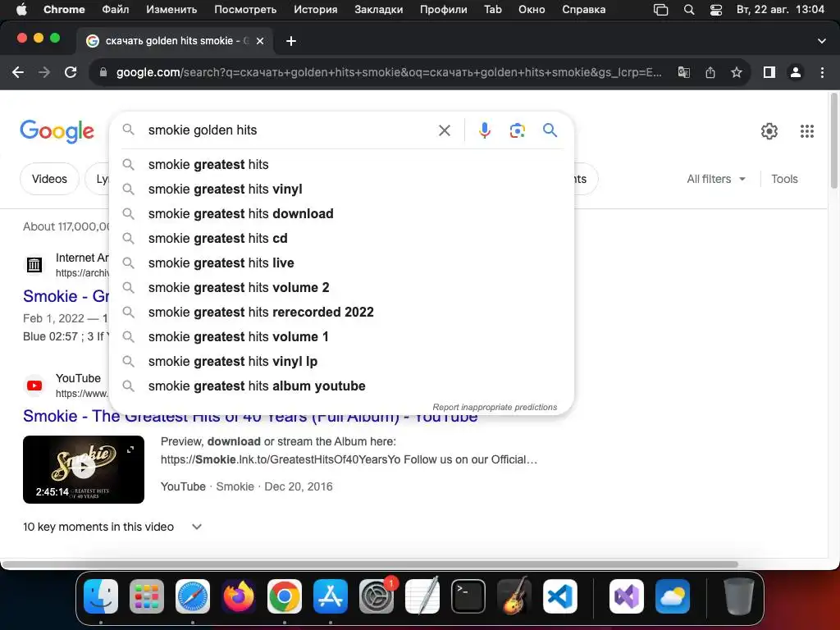Bookmark this page with the star
The width and height of the screenshot is (840, 630).
tap(737, 72)
